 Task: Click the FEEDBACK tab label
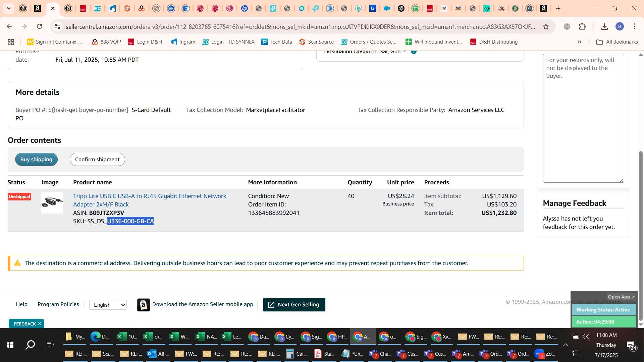point(24,324)
